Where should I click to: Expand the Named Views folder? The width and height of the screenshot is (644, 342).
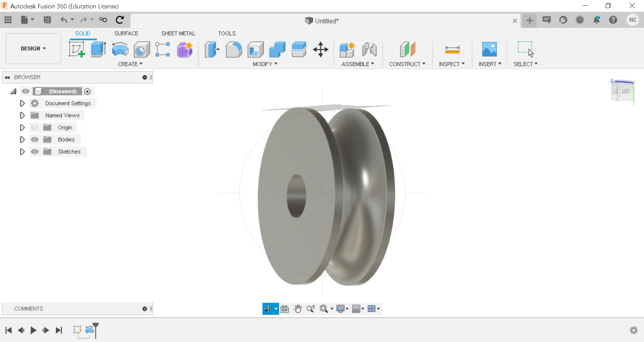(x=22, y=115)
